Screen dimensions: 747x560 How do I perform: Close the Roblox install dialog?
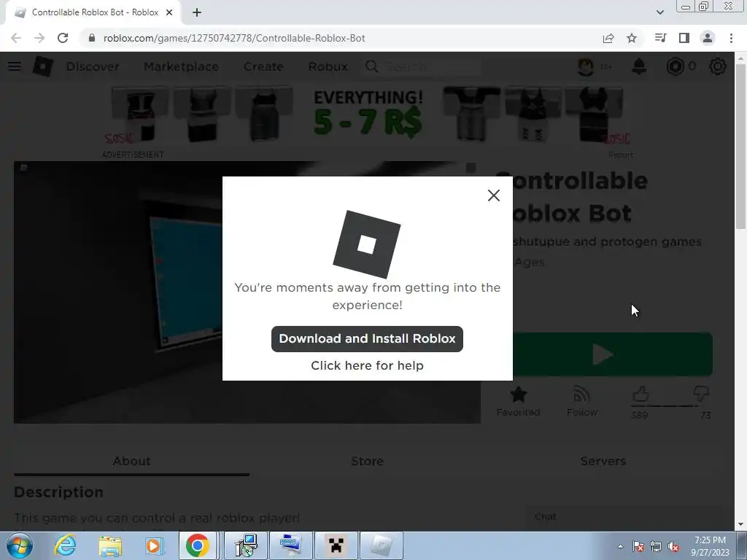click(x=494, y=195)
